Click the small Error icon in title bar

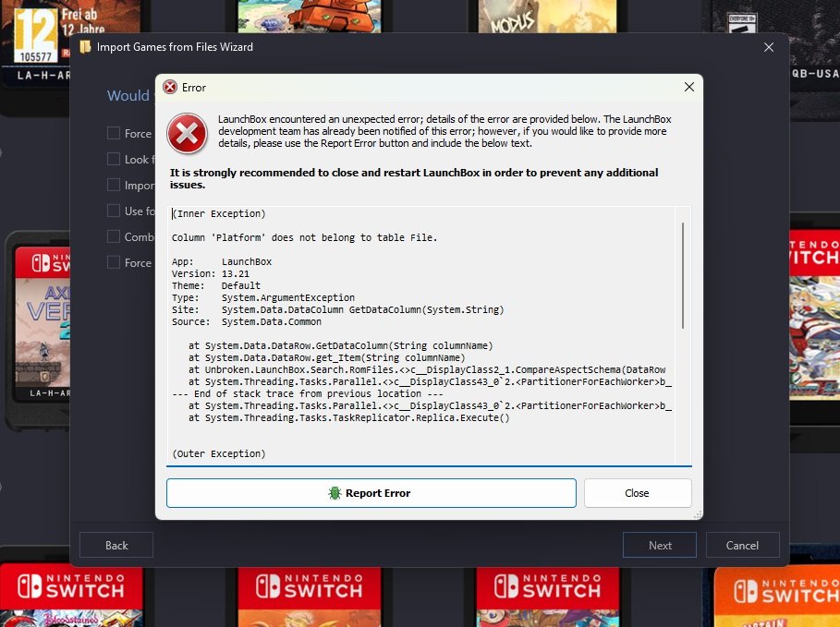click(x=170, y=87)
